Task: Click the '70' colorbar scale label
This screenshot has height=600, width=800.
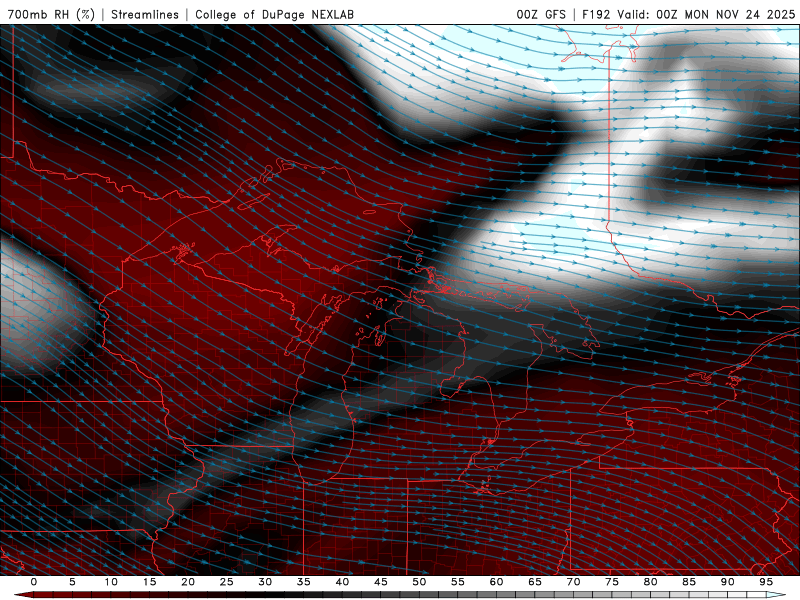Action: (573, 582)
